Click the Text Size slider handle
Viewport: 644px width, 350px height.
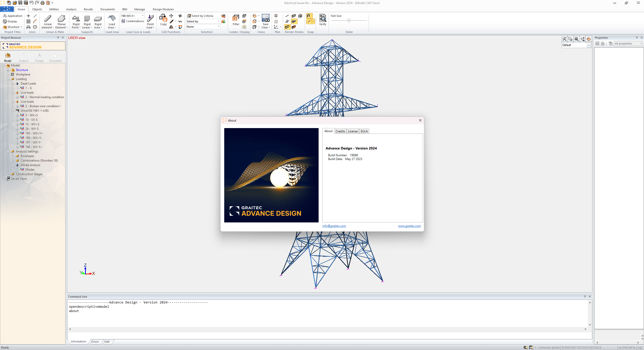pos(349,20)
